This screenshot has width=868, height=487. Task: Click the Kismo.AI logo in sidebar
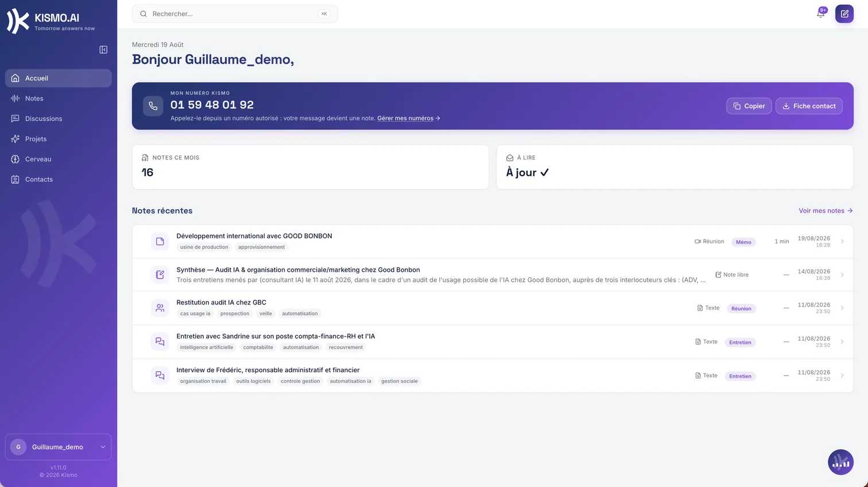tap(51, 21)
